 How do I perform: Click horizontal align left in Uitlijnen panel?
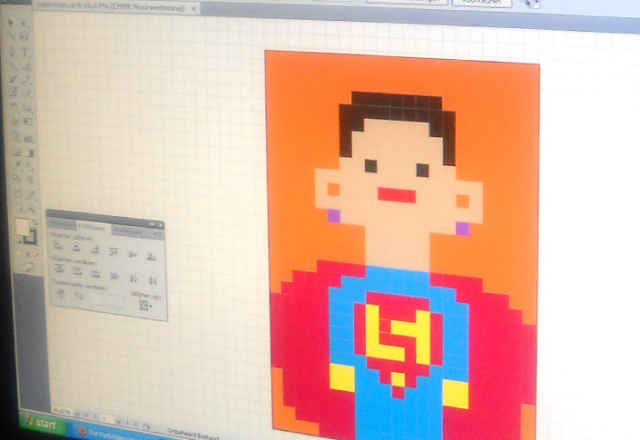(58, 245)
